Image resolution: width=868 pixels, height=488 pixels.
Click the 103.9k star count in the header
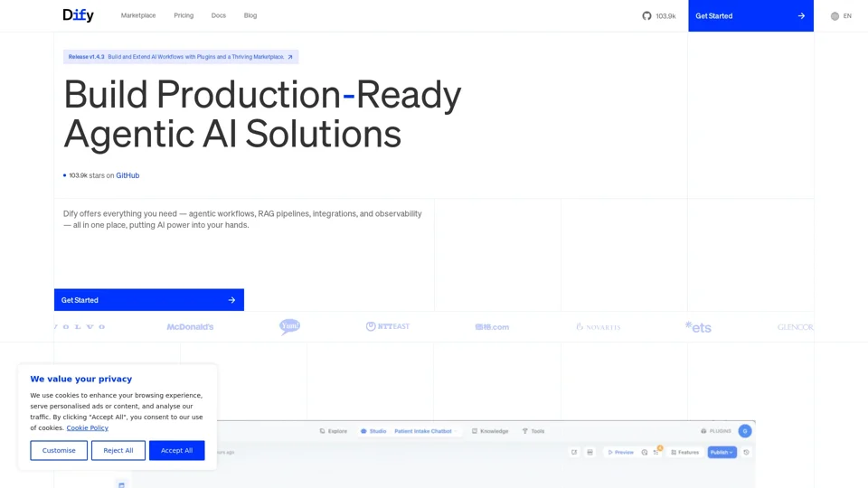pyautogui.click(x=666, y=16)
